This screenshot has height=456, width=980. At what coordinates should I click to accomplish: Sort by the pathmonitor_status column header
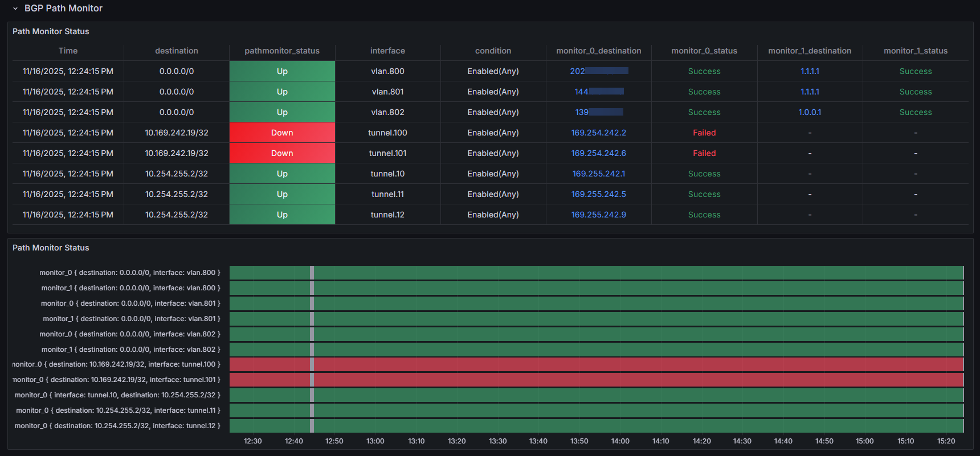pos(282,51)
